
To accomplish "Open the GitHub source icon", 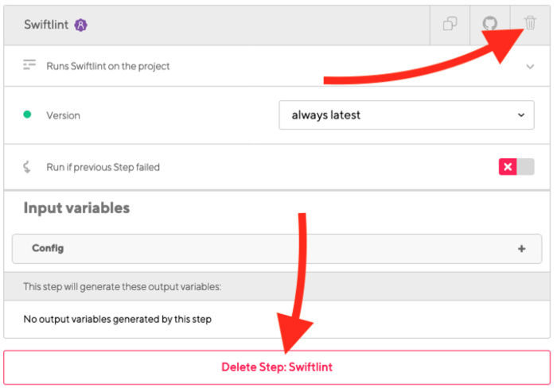I will click(x=490, y=24).
